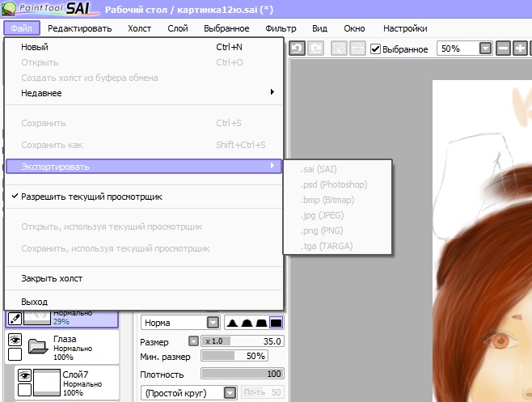Choose .sai (SAI) export format

337,169
